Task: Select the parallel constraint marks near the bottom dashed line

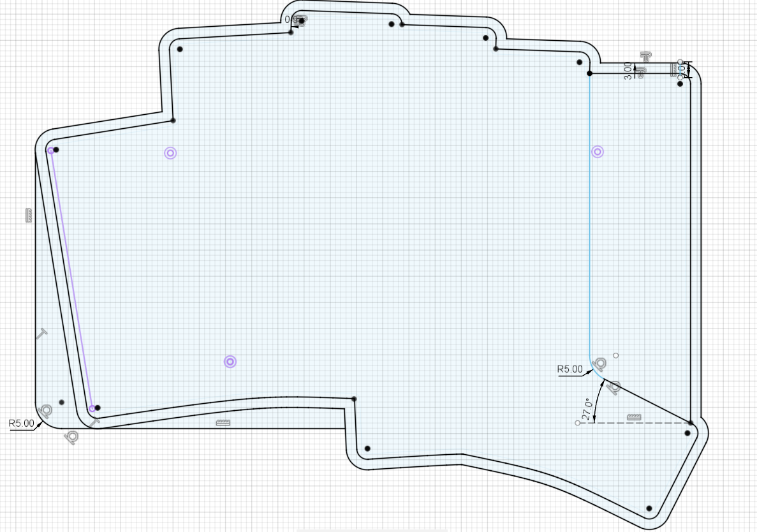Action: coord(634,417)
